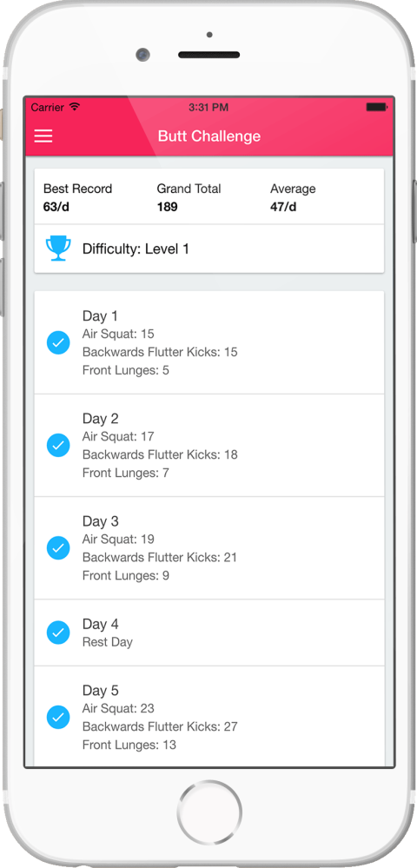This screenshot has width=417, height=868.
Task: Open Day 3 Front Lunges: 9 line
Action: [126, 576]
